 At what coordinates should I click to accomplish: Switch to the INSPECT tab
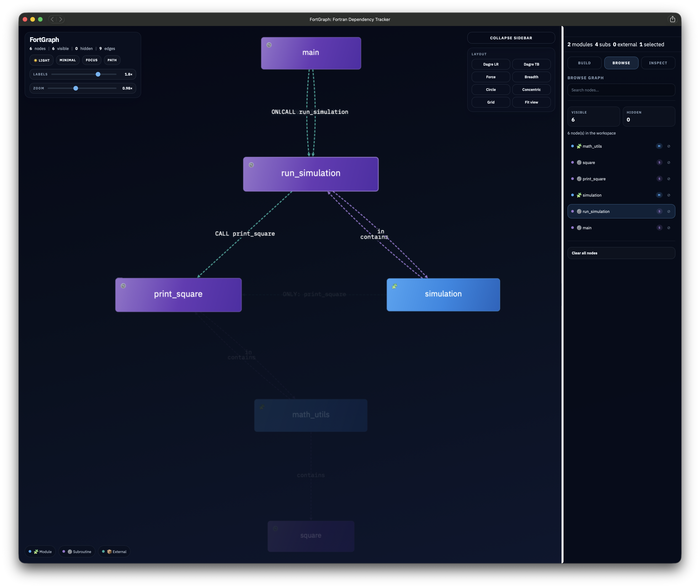pos(658,63)
